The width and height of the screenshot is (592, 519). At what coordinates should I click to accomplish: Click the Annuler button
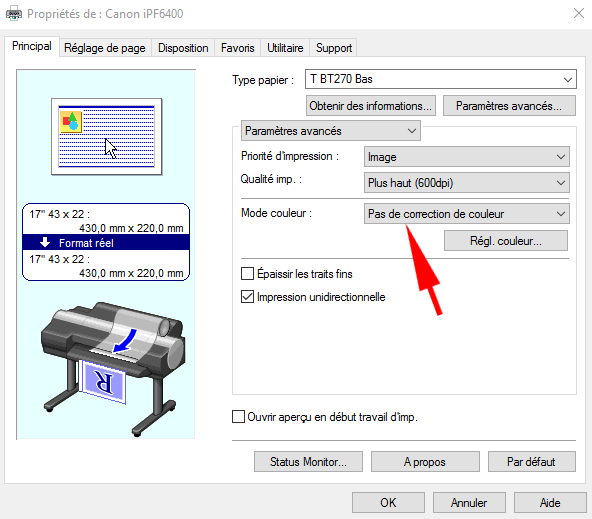click(x=469, y=502)
